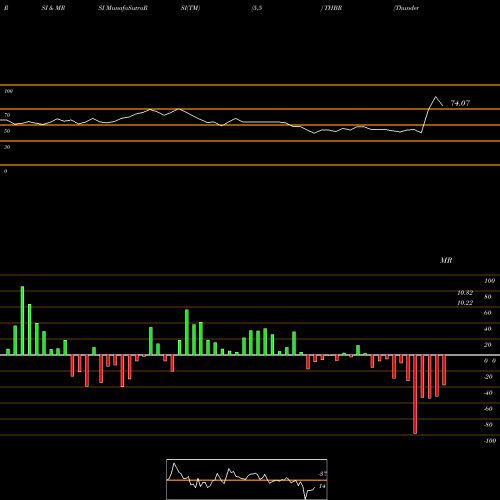Click the MR axis label 40
The height and width of the screenshot is (500, 500).
click(x=488, y=329)
